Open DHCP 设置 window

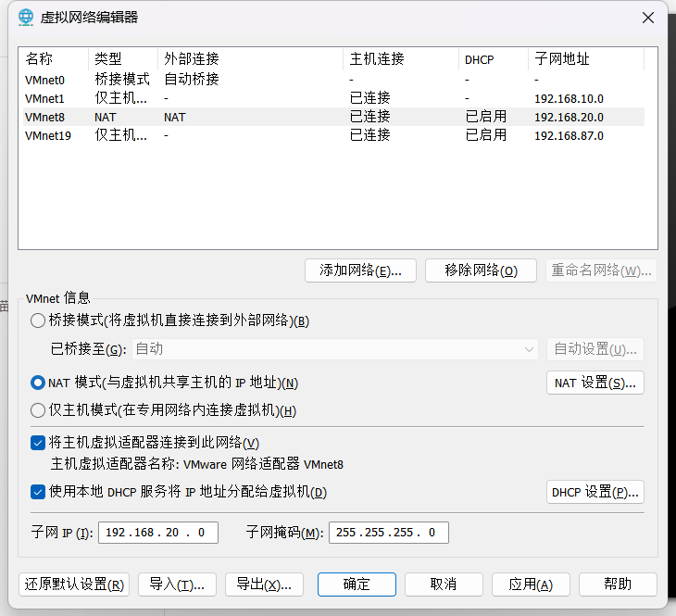tap(595, 492)
